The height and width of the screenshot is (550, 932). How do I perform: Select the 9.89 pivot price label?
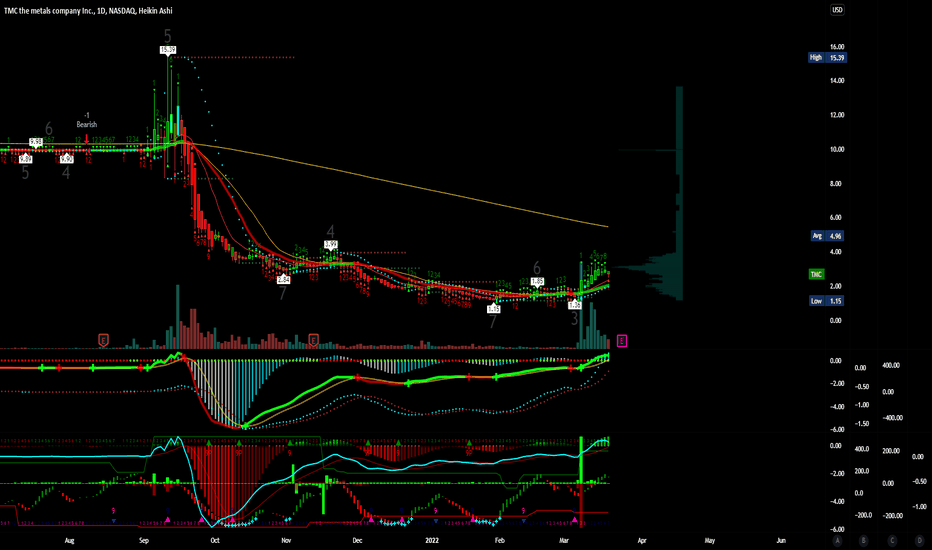[x=25, y=159]
